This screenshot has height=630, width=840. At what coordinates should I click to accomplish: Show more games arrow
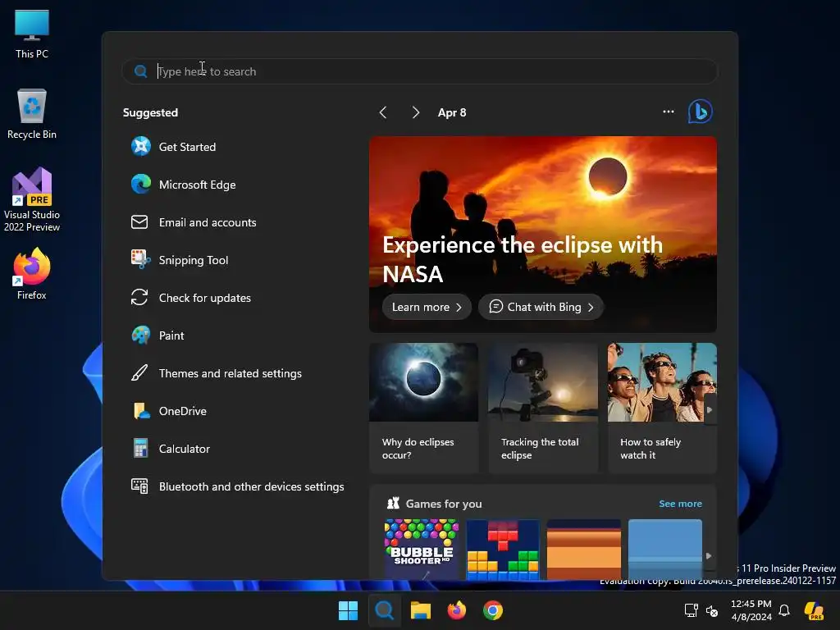point(709,556)
